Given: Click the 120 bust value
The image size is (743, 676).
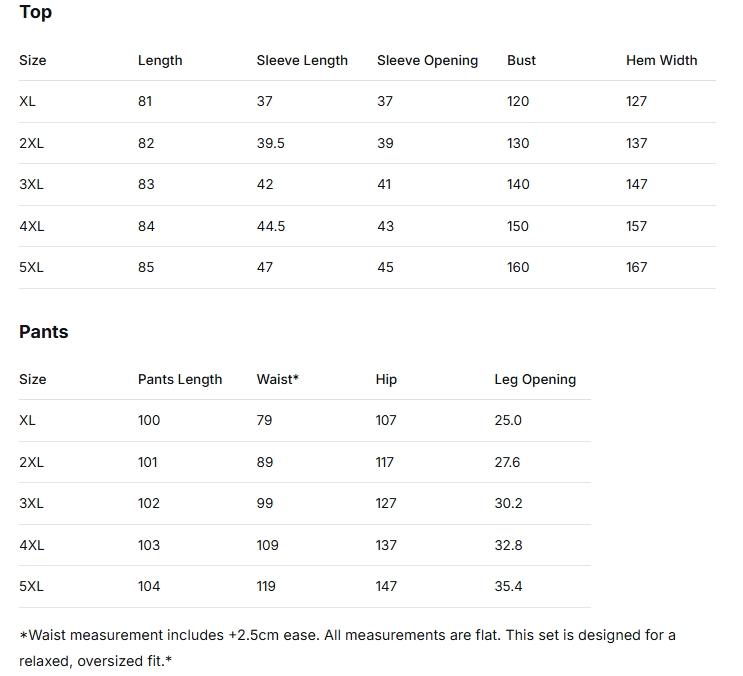Looking at the screenshot, I should pos(518,101).
